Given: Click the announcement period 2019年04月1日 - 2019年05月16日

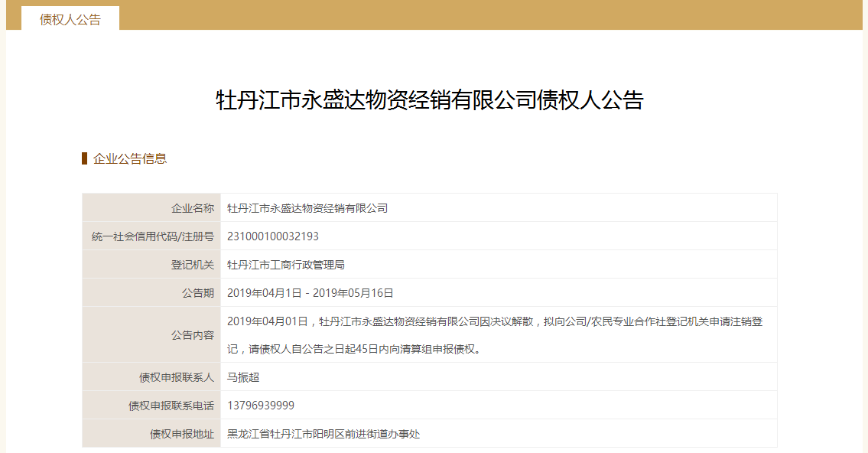Looking at the screenshot, I should (310, 293).
